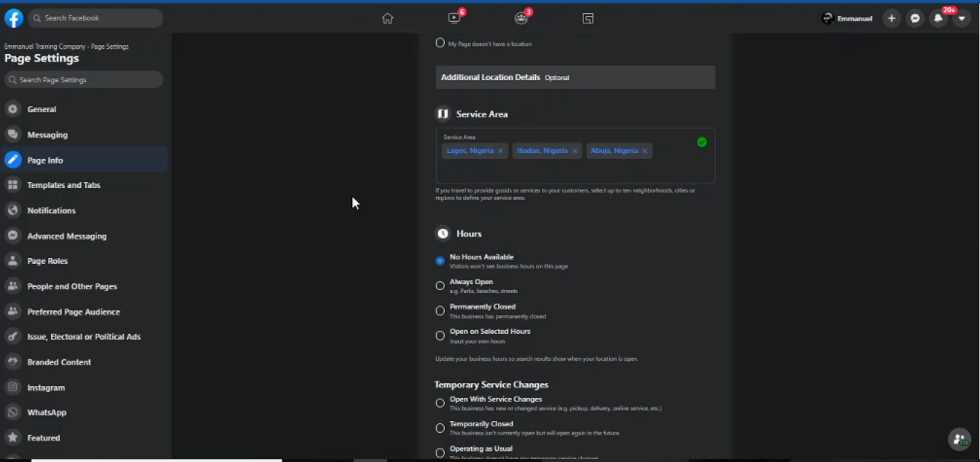Select My Page doesn't have a location
The height and width of the screenshot is (462, 980).
click(x=440, y=43)
